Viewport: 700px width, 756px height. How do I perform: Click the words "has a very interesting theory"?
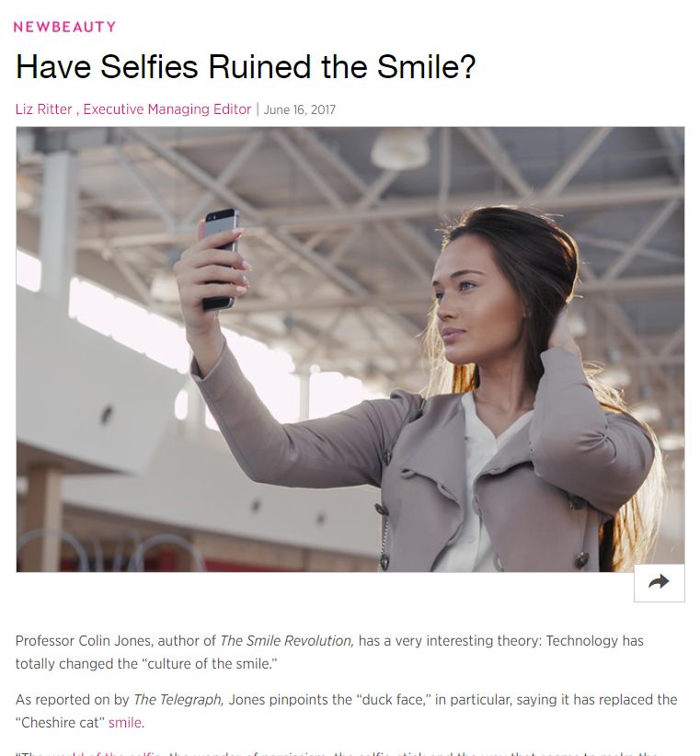point(450,641)
